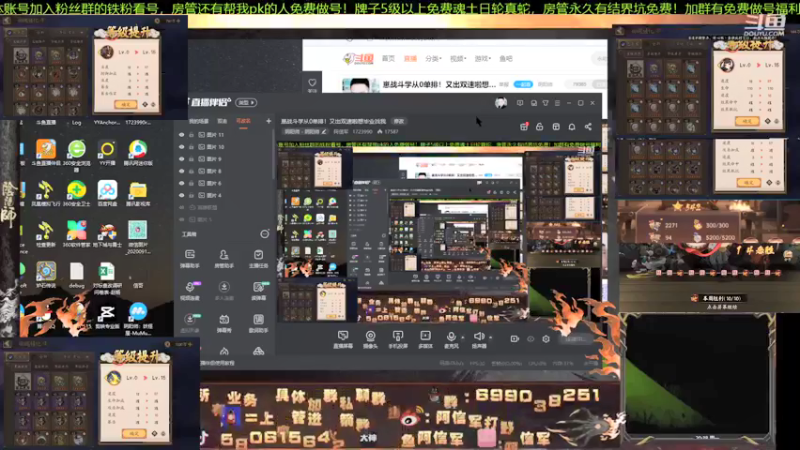Open 分类 dropdown on Douyu webpage
Viewport: 800px width, 450px height.
pos(433,59)
